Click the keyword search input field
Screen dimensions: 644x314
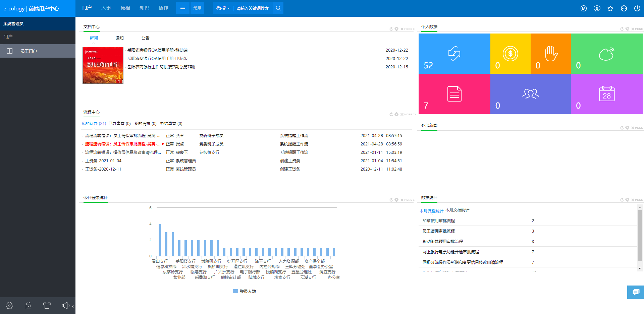(253, 8)
